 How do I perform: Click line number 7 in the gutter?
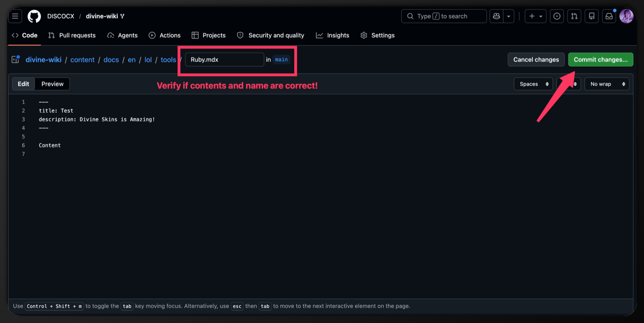coord(23,154)
